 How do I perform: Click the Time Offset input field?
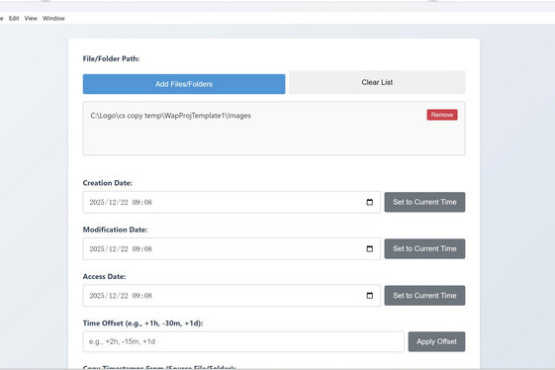[x=243, y=342]
